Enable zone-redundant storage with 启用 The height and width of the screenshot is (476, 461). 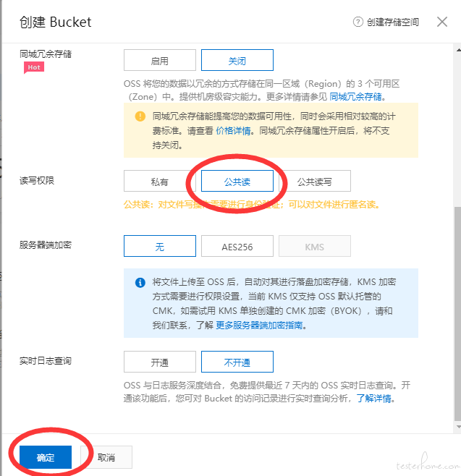pyautogui.click(x=160, y=60)
